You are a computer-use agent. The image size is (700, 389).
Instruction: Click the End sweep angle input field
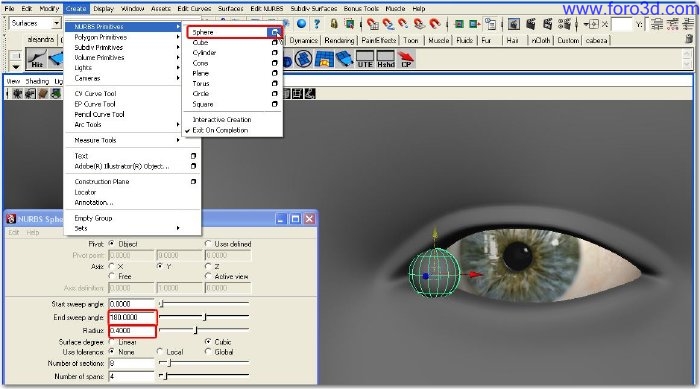(132, 317)
